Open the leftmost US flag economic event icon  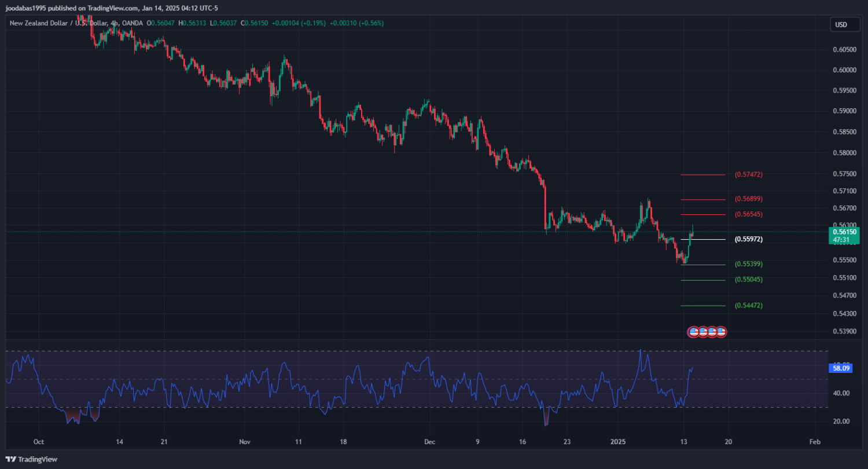click(x=693, y=332)
